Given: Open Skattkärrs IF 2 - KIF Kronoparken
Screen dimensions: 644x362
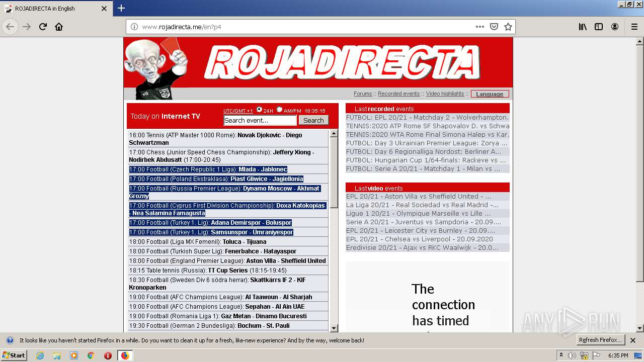Looking at the screenshot, I should [x=228, y=284].
